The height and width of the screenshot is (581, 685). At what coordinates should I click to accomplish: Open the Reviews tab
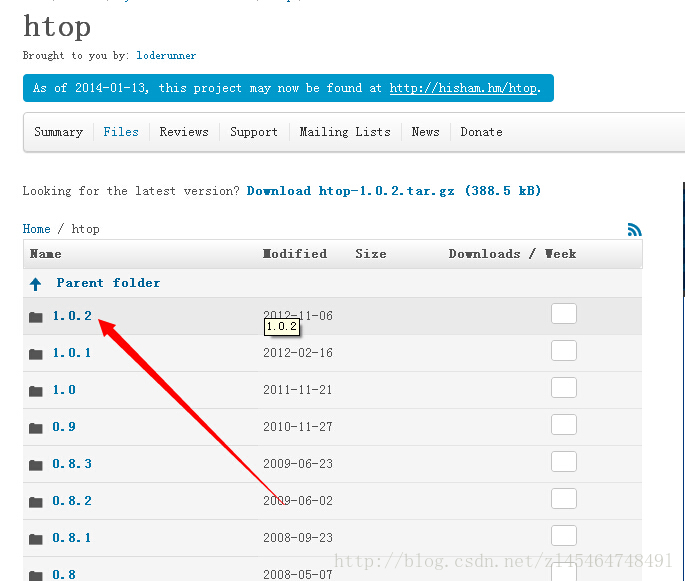(x=184, y=132)
